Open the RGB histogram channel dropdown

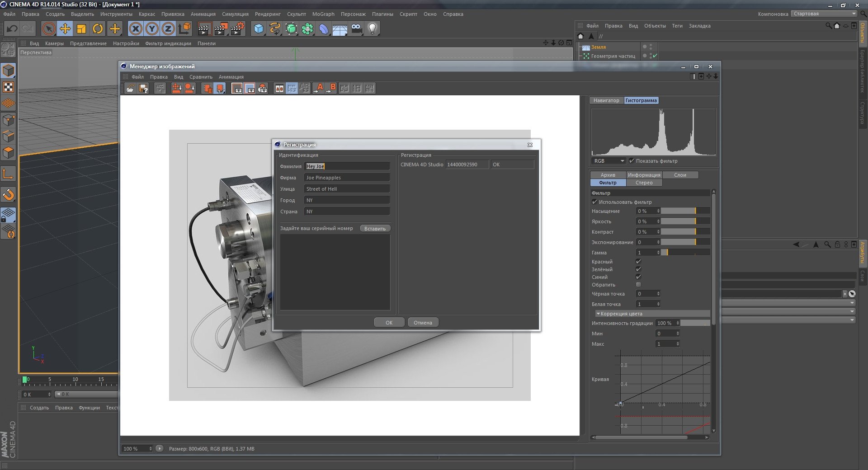click(609, 161)
